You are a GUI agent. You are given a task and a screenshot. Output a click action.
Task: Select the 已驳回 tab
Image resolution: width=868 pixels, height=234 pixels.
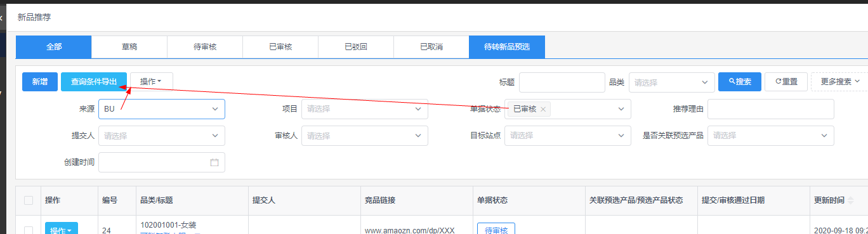[x=356, y=47]
